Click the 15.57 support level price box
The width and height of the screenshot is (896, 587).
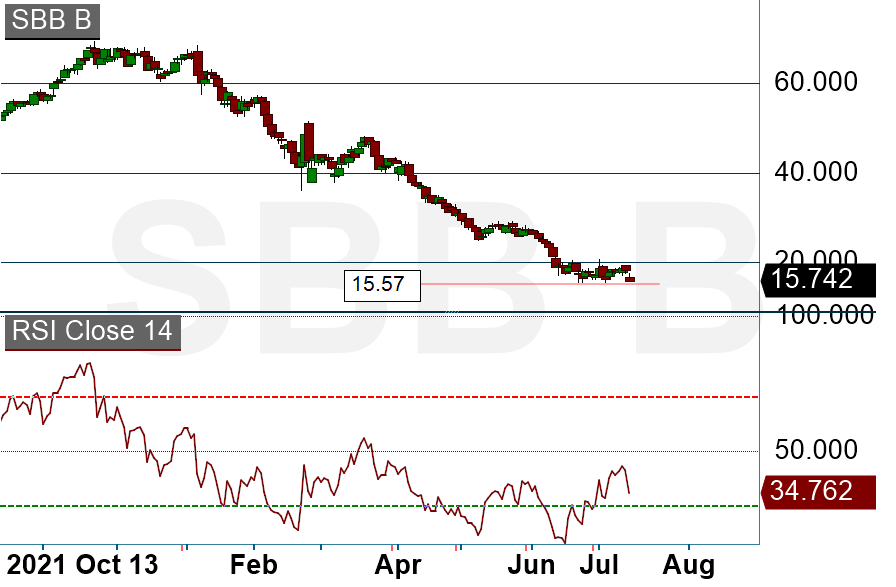pyautogui.click(x=382, y=285)
